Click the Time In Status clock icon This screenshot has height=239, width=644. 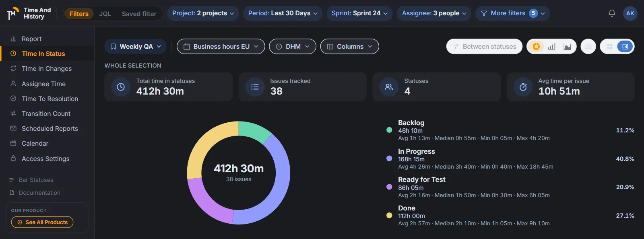click(13, 54)
